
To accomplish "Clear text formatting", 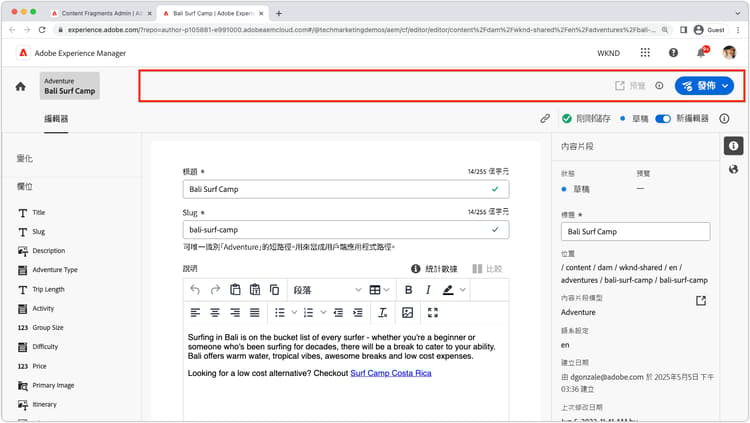I will pyautogui.click(x=383, y=312).
